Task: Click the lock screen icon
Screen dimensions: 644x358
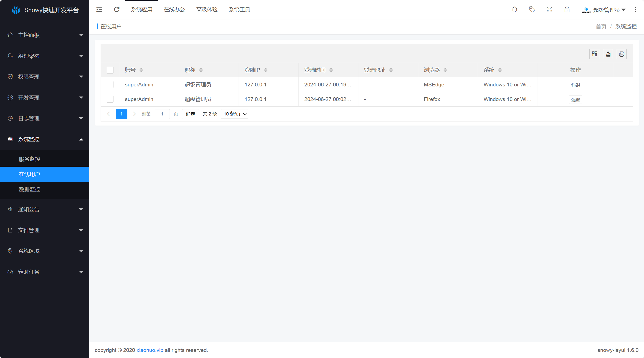Action: tap(567, 10)
